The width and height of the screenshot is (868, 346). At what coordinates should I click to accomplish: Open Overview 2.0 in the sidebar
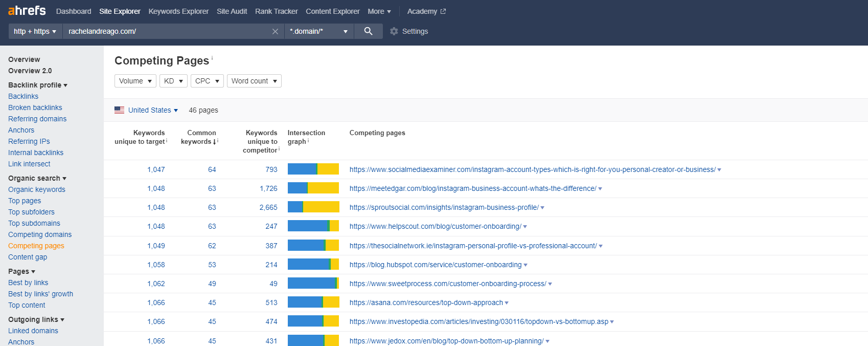point(30,71)
